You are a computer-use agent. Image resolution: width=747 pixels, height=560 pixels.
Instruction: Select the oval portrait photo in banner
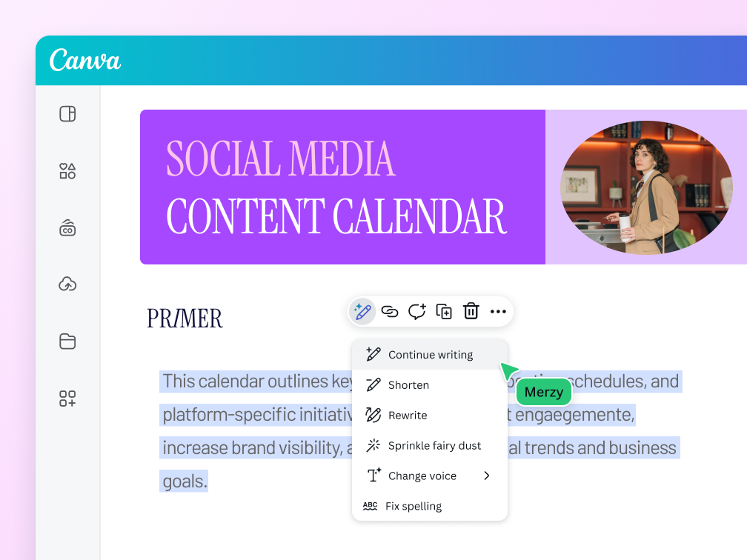[x=646, y=187]
